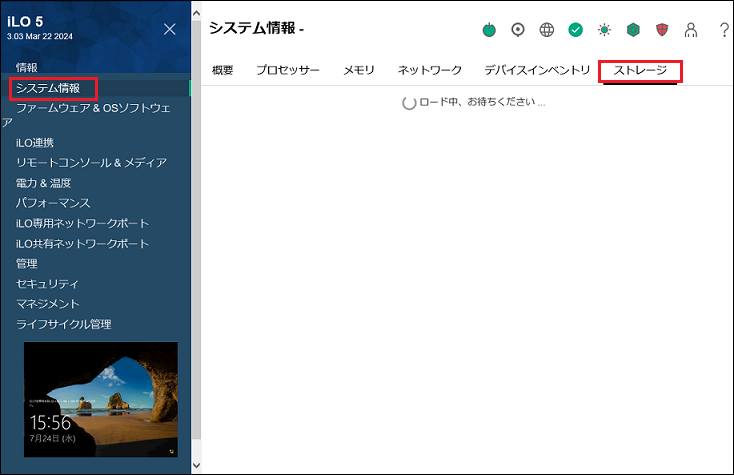734x475 pixels.
Task: Open the user account icon
Action: click(x=691, y=30)
